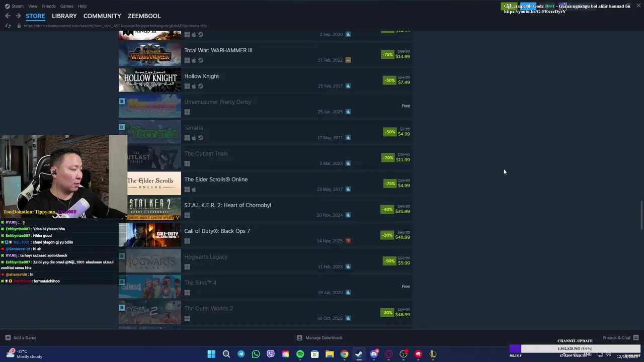Open Umamusume: Pretty Derby listing
Image resolution: width=644 pixels, height=362 pixels.
click(x=266, y=106)
